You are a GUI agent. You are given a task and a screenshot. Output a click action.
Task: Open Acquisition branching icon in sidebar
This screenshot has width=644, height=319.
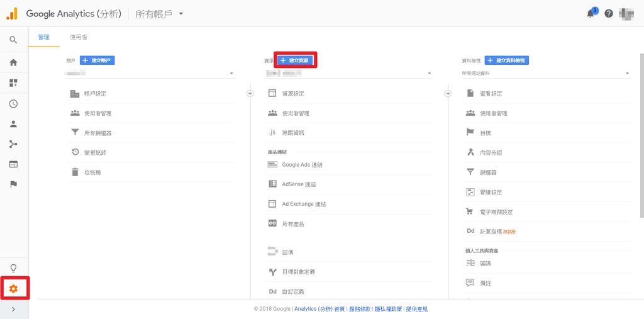(13, 144)
